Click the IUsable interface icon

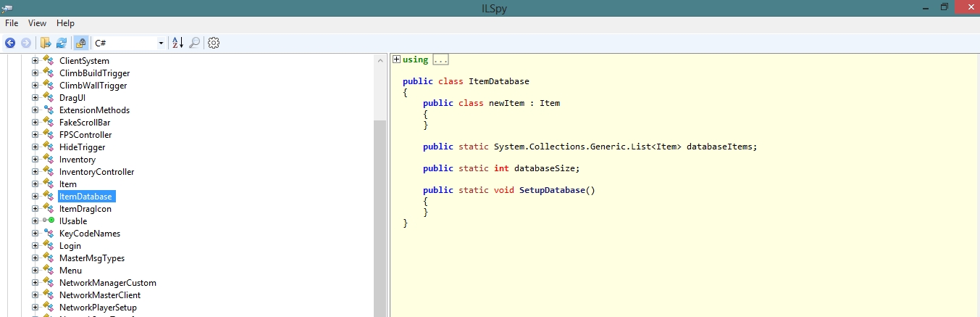click(x=49, y=221)
